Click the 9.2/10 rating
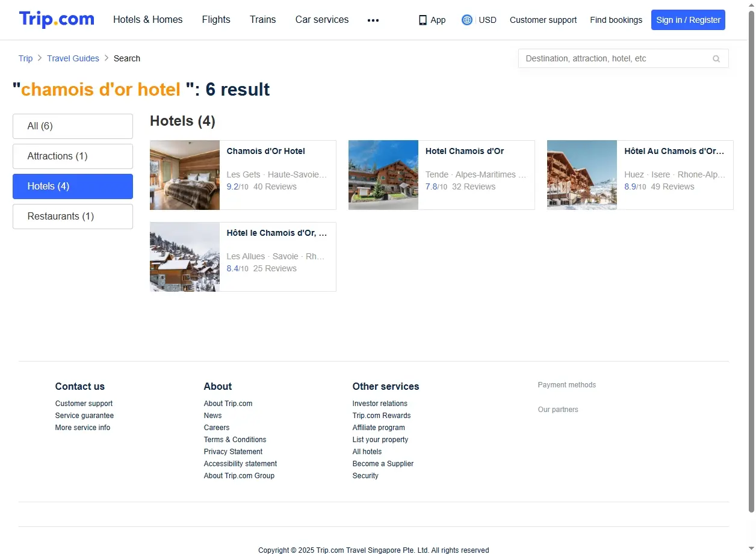Image resolution: width=756 pixels, height=554 pixels. pyautogui.click(x=237, y=186)
